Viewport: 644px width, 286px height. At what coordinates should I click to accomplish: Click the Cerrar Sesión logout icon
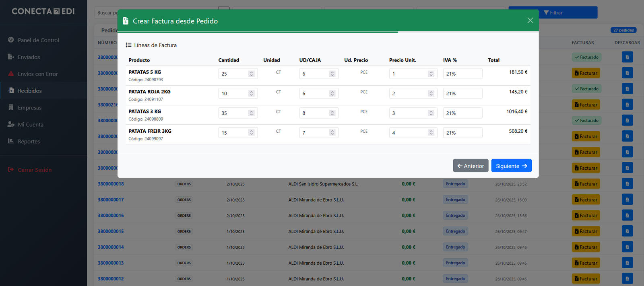pos(11,170)
